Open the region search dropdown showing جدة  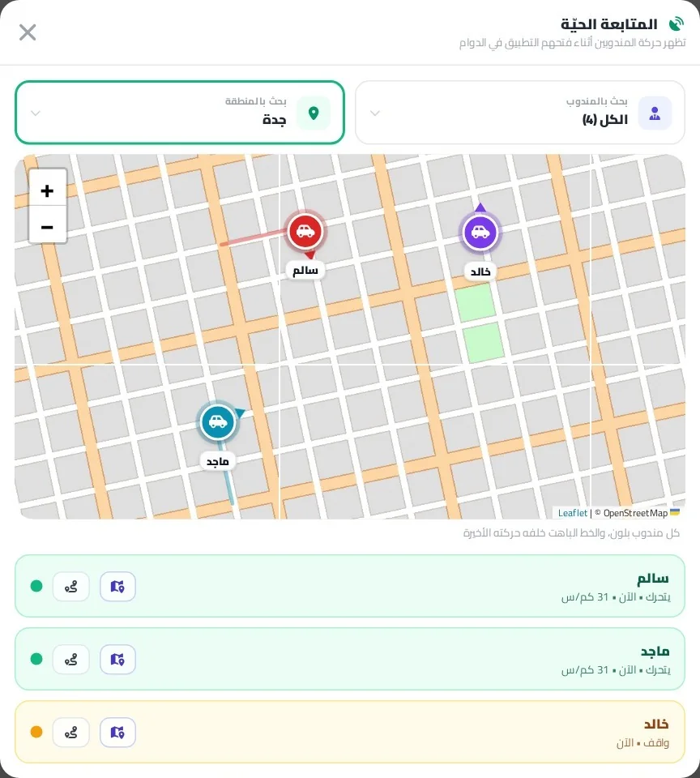180,113
